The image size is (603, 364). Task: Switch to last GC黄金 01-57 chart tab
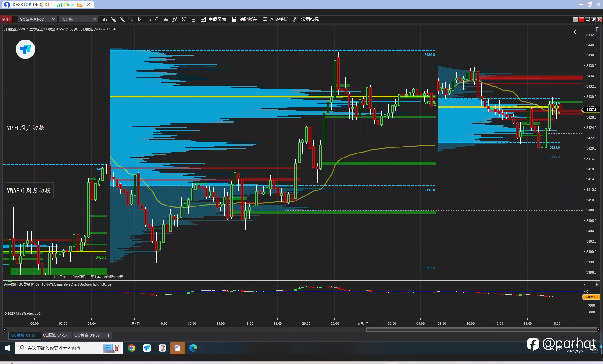point(87,335)
